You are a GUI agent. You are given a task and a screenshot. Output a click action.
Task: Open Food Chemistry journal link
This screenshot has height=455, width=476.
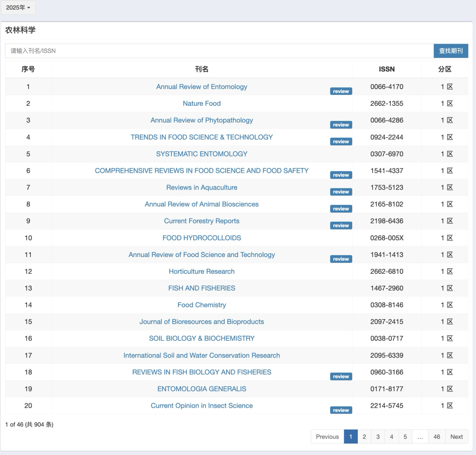click(x=201, y=305)
